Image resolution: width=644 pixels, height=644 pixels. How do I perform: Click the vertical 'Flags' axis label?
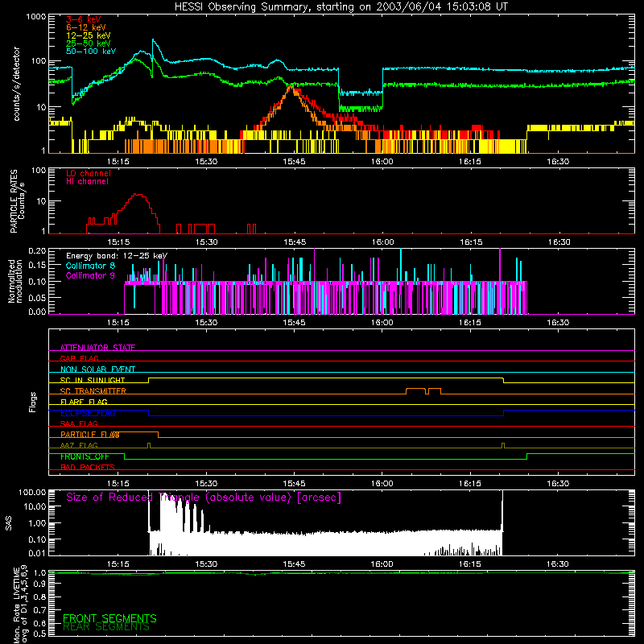[x=33, y=402]
